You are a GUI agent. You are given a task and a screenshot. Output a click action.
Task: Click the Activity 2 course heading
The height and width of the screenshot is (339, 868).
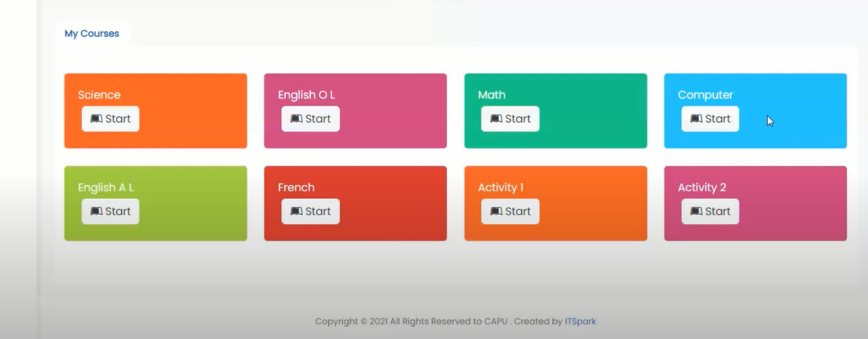coord(702,187)
